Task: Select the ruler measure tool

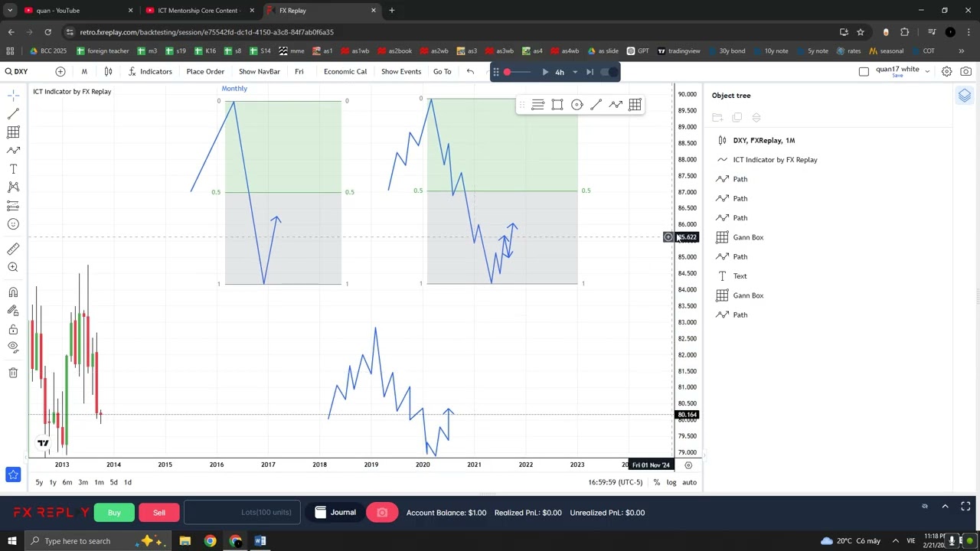Action: [x=13, y=249]
